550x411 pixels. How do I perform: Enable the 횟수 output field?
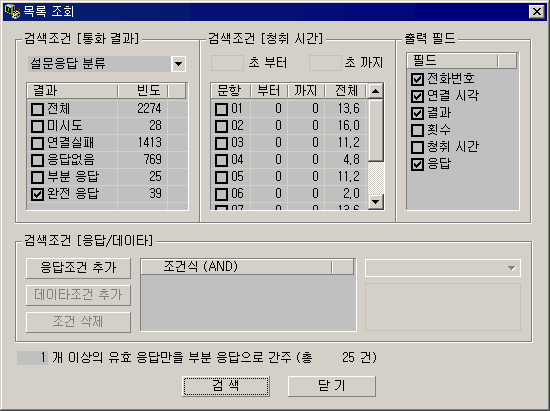(417, 130)
